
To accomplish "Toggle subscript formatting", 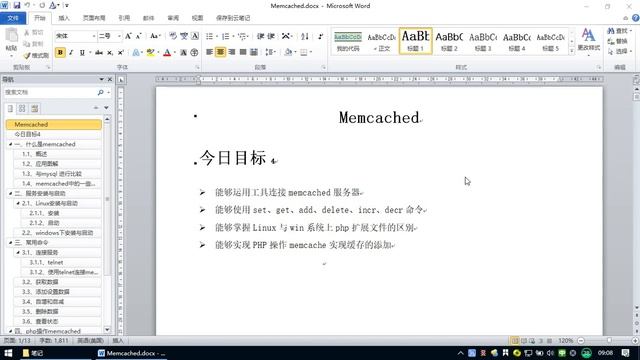I will point(110,52).
